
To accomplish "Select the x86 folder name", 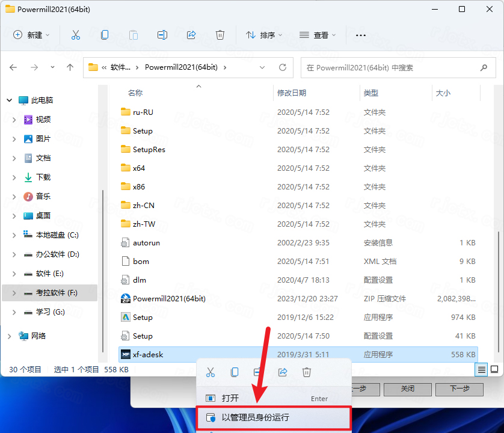I will click(x=139, y=187).
